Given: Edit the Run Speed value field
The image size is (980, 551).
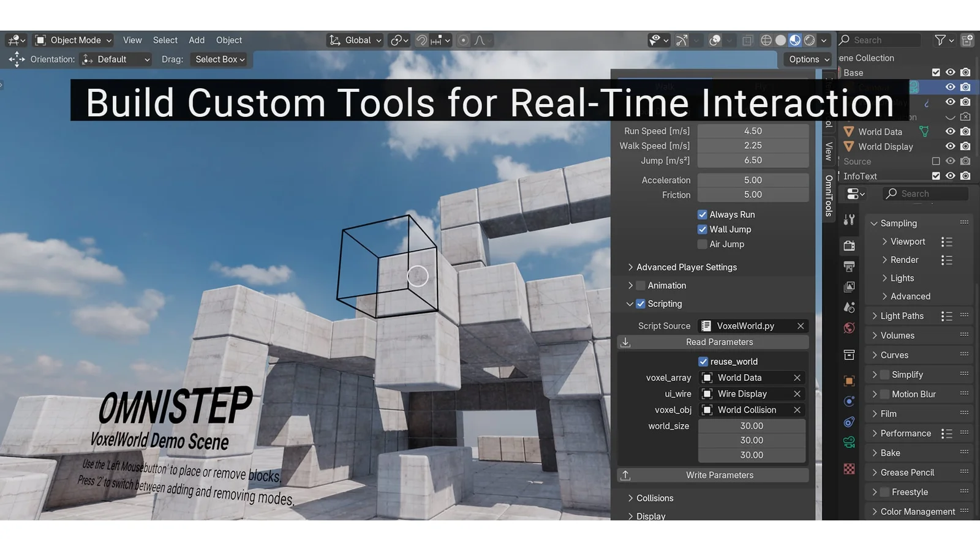Looking at the screenshot, I should [753, 130].
